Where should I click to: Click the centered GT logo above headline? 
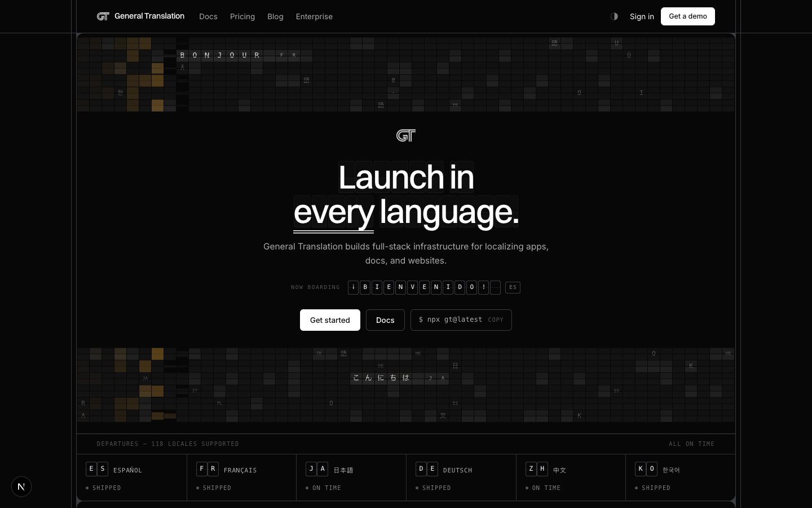pos(406,135)
